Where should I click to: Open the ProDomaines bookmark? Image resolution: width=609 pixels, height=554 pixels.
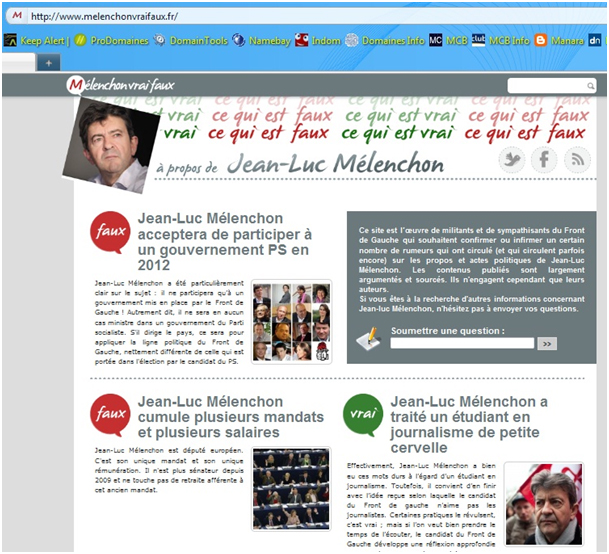point(119,40)
